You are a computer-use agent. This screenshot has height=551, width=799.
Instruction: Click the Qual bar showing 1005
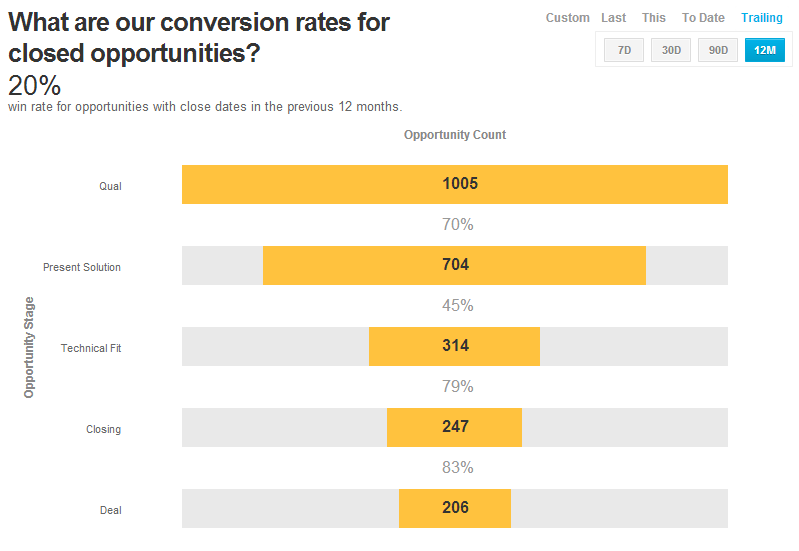[455, 184]
